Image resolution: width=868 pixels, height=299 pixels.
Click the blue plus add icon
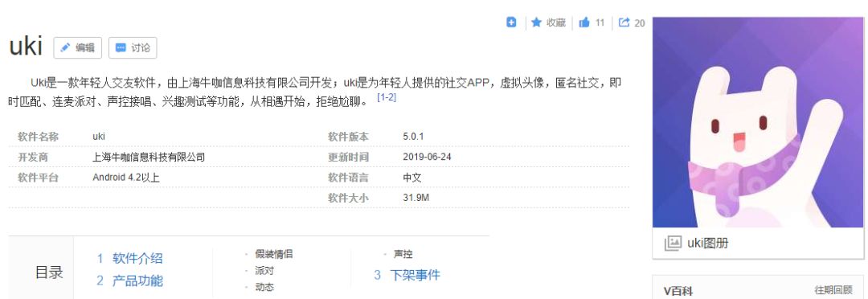[511, 23]
